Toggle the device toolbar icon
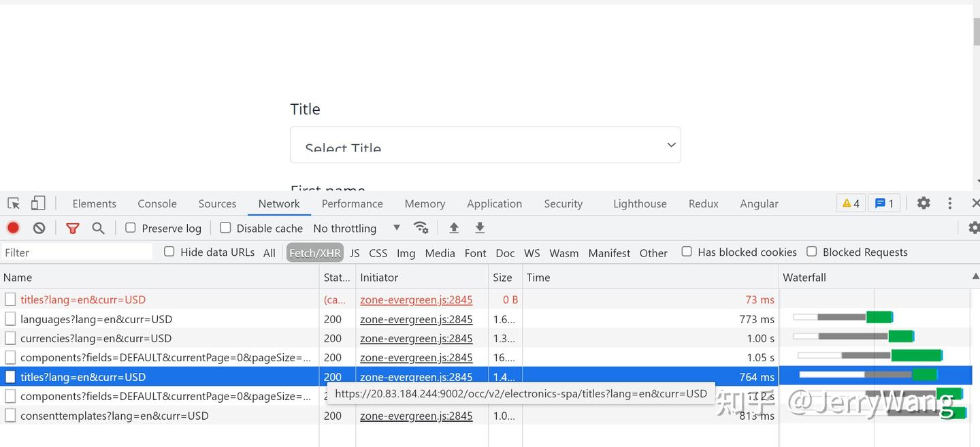Image resolution: width=980 pixels, height=447 pixels. (38, 203)
